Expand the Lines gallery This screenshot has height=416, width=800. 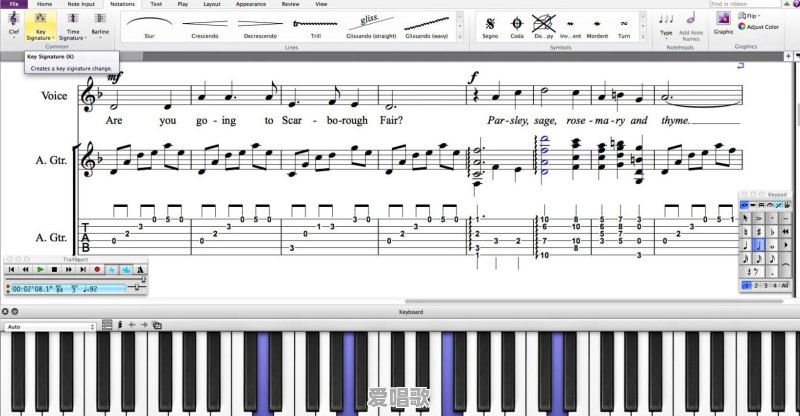pos(460,37)
